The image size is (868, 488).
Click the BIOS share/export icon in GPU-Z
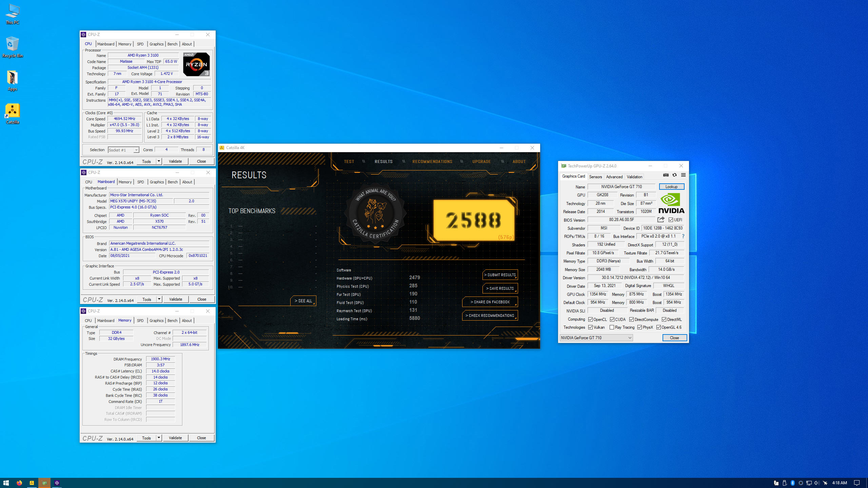[x=661, y=220]
